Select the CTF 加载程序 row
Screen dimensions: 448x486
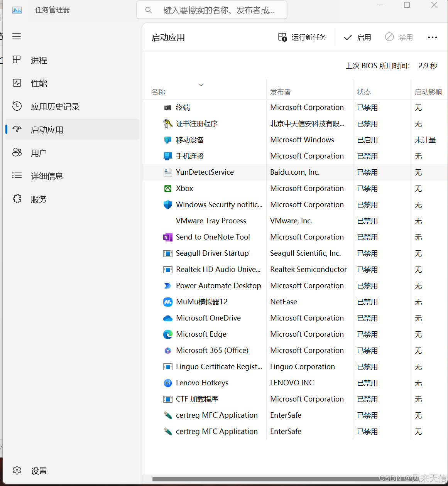[295, 399]
